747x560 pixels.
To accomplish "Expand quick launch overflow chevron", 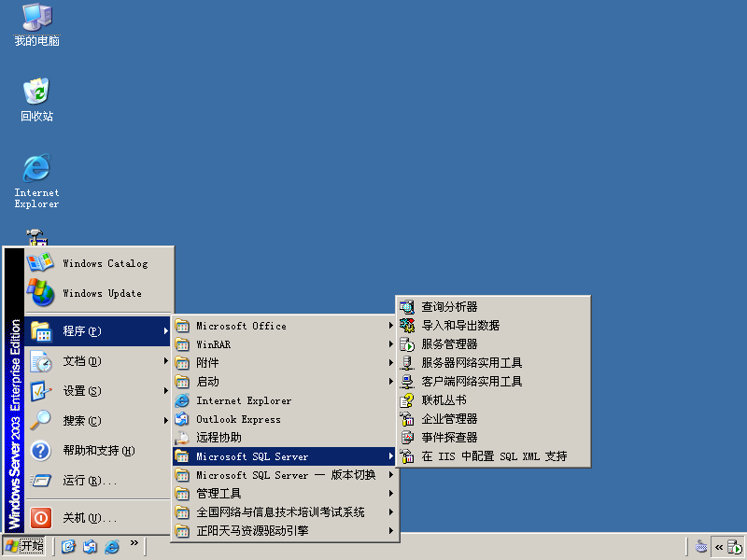I will point(134,543).
